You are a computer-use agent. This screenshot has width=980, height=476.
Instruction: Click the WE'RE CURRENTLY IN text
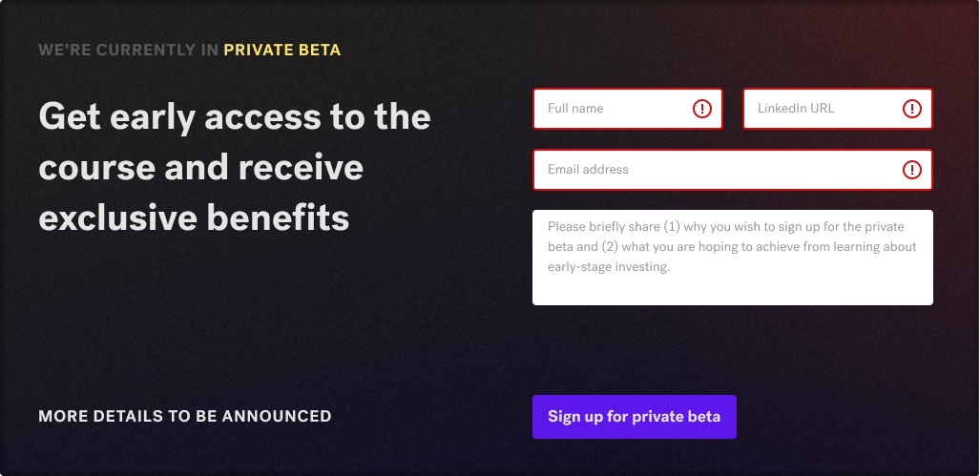tap(129, 50)
